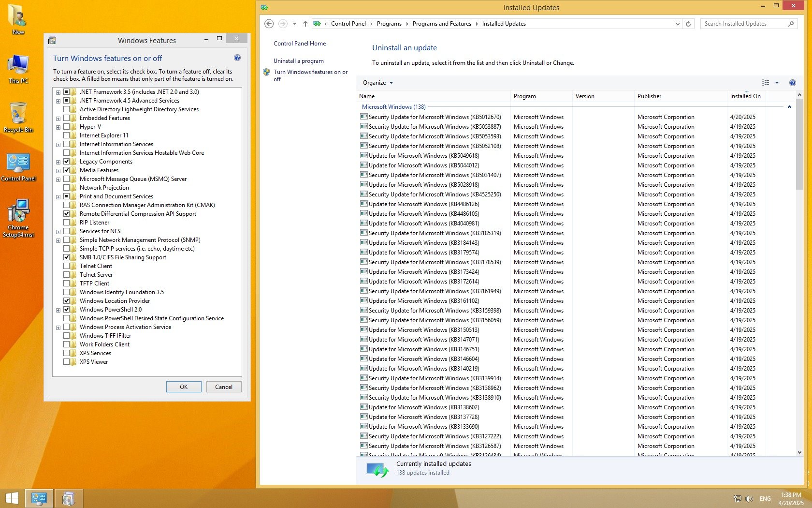Enable the Telnet Client checkbox

coord(67,266)
